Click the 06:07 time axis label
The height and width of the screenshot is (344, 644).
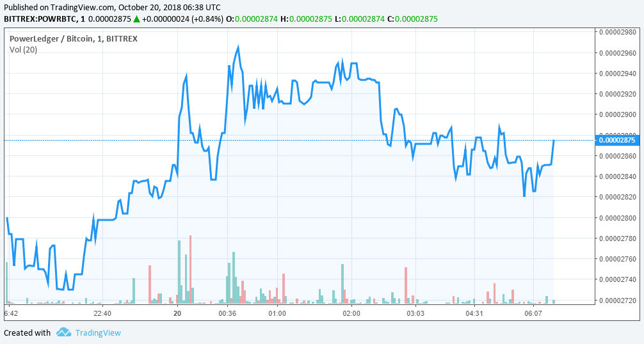tap(533, 314)
